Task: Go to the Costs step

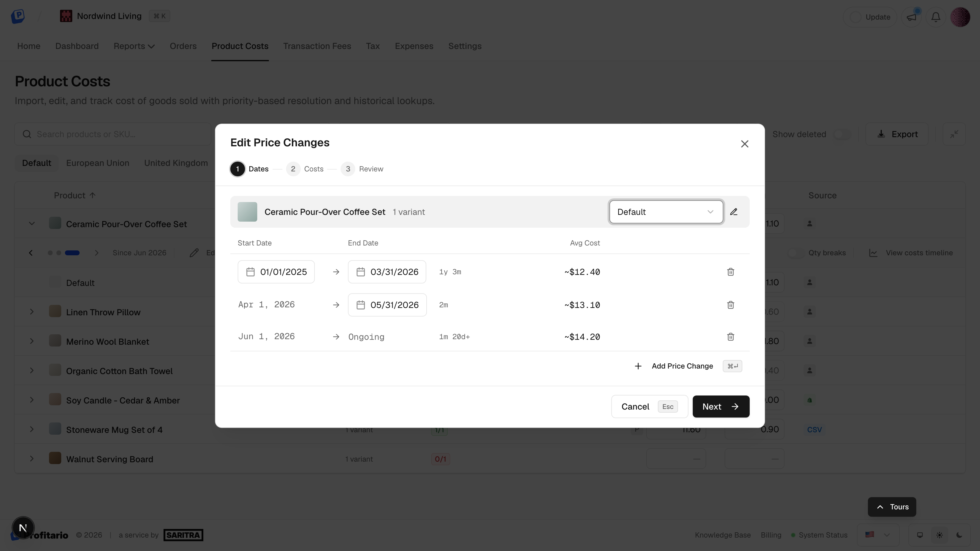Action: 305,169
